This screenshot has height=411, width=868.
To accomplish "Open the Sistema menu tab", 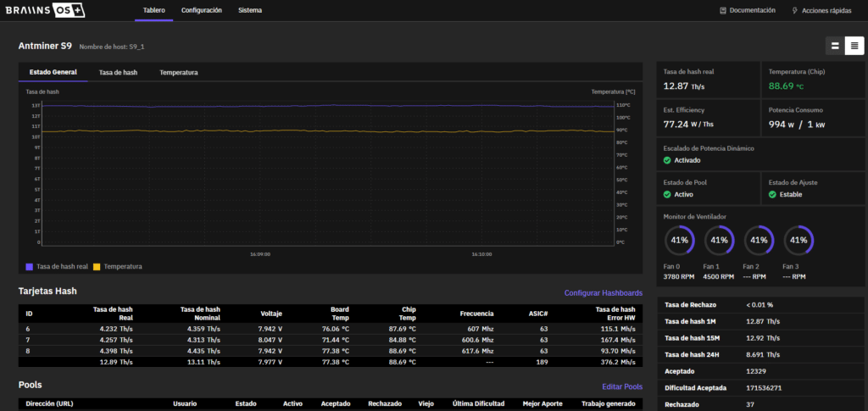I will [250, 11].
